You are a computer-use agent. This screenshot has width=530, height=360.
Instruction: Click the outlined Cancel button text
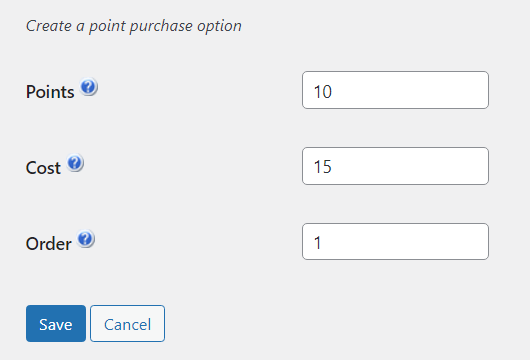pos(127,325)
